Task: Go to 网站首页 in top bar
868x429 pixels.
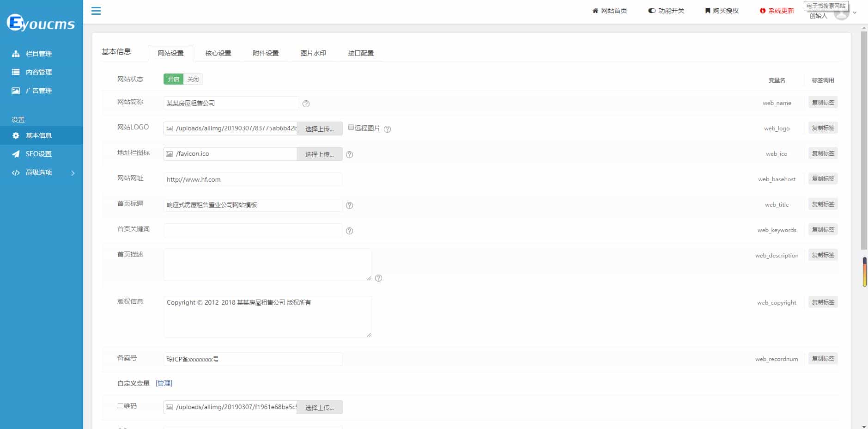Action: [610, 11]
